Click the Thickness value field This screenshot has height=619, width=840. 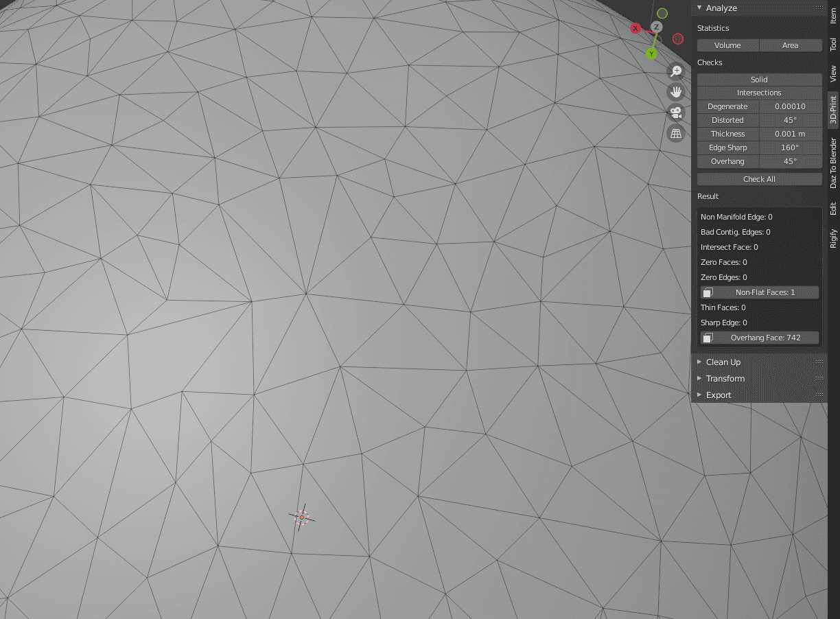coord(789,134)
